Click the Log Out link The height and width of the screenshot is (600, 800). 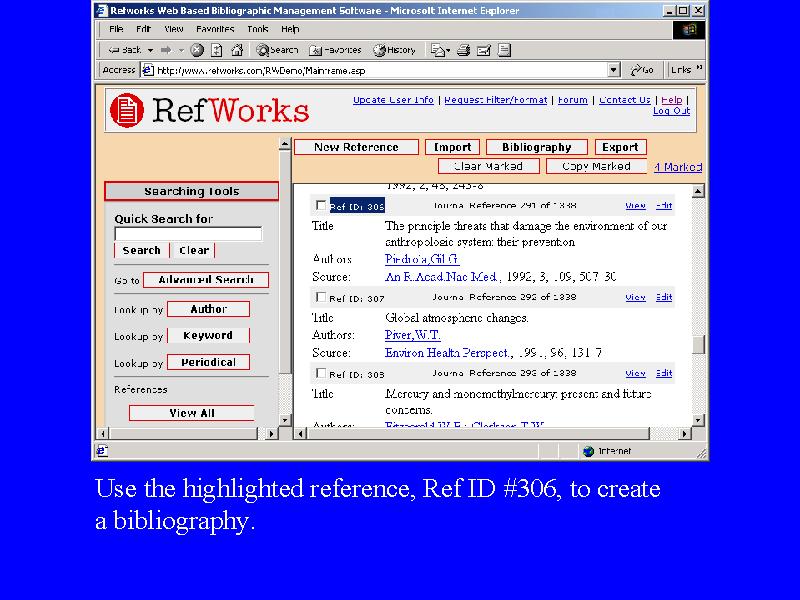click(x=671, y=111)
